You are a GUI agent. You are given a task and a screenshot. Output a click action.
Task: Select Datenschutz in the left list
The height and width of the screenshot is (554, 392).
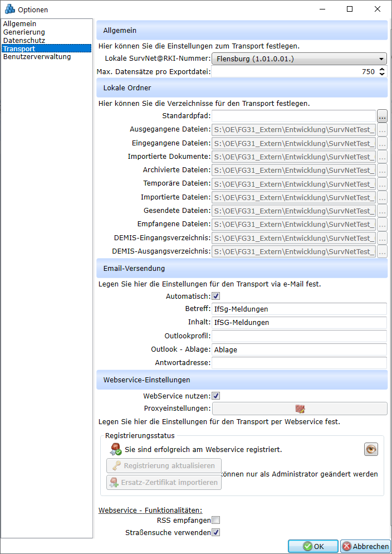tap(24, 41)
